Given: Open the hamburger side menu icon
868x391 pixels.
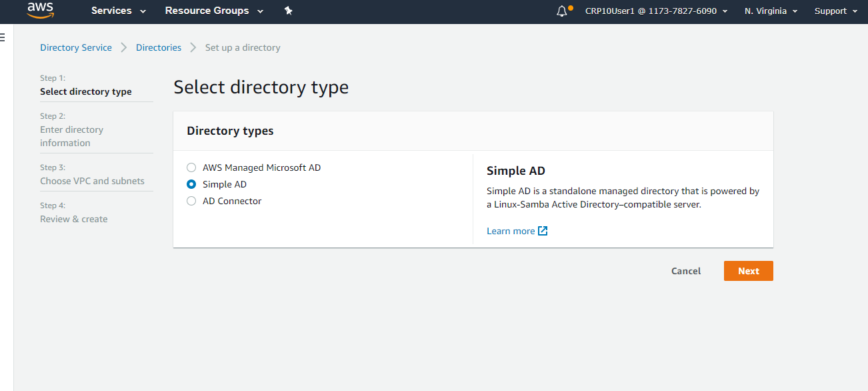Looking at the screenshot, I should [3, 38].
